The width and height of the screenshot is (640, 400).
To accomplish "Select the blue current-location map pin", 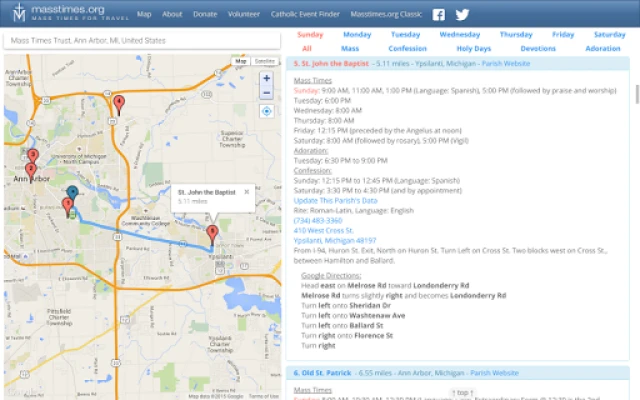I will point(72,193).
